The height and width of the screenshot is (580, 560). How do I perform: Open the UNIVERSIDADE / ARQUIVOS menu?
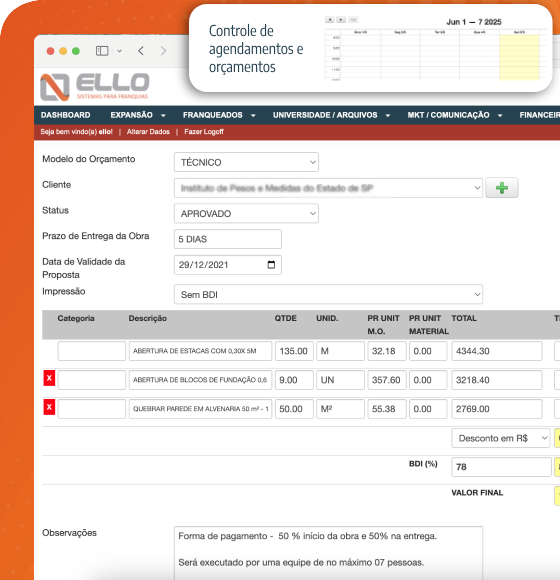(x=331, y=115)
